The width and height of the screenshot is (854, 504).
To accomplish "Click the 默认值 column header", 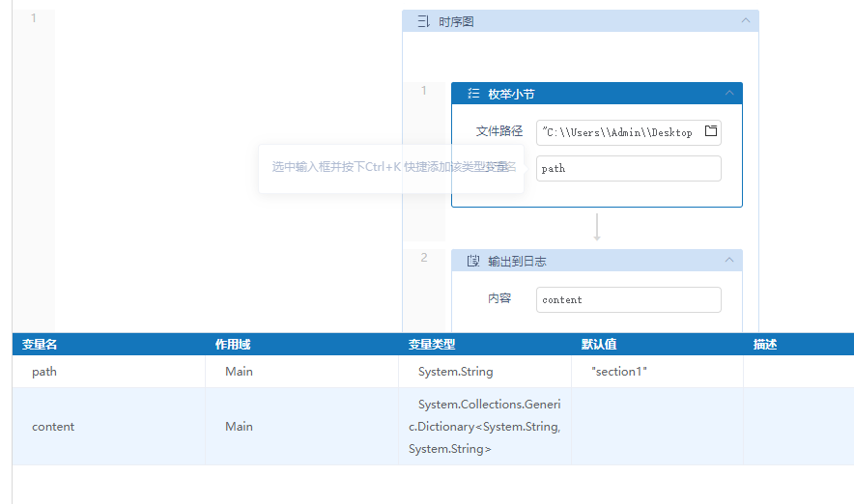I will point(599,344).
